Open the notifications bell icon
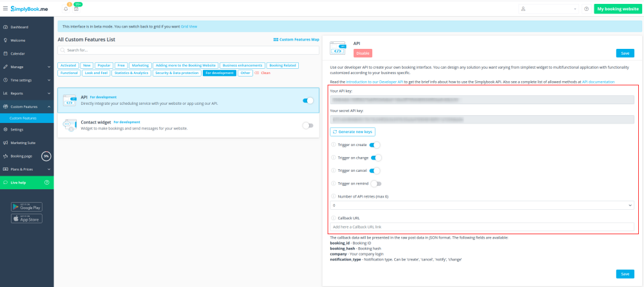 coord(66,9)
